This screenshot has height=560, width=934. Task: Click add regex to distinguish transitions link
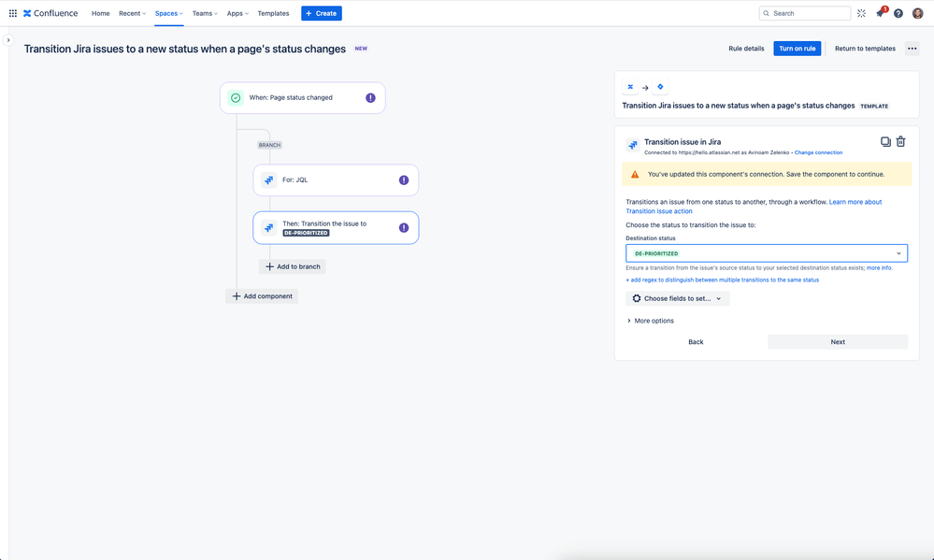tap(722, 280)
